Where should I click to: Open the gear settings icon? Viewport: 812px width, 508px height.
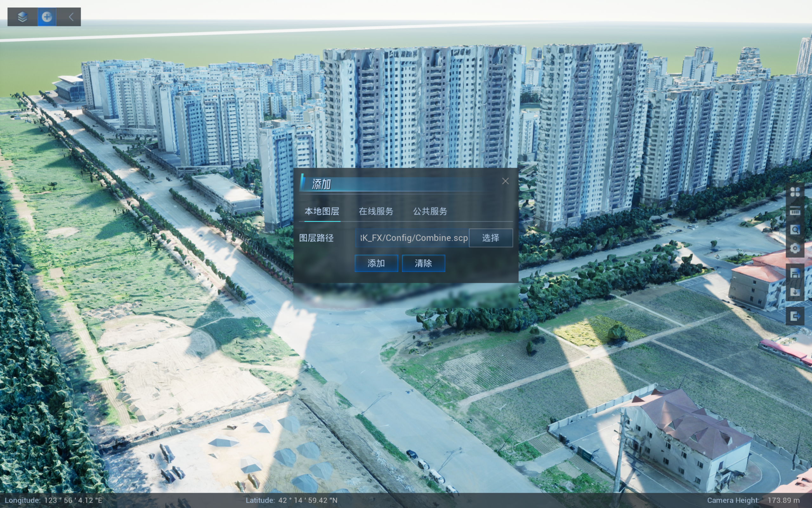tap(795, 249)
